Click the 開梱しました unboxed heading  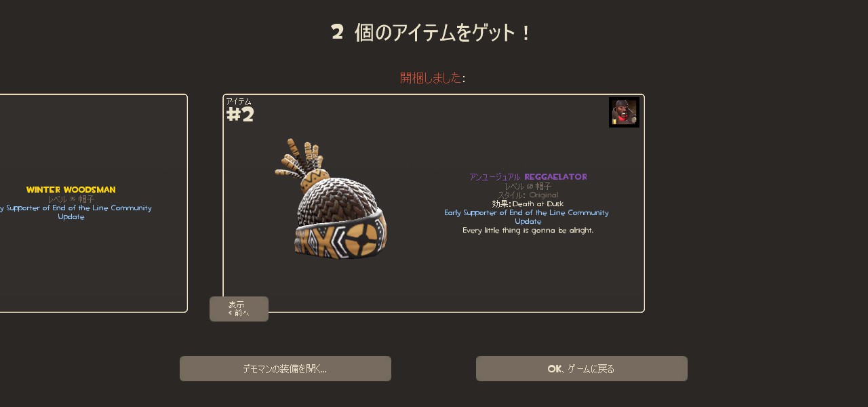point(431,78)
